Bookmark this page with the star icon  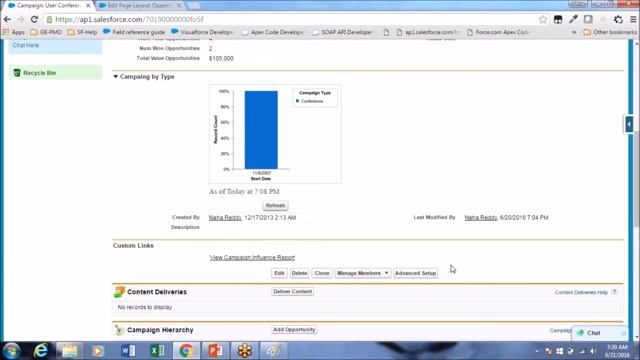point(543,19)
